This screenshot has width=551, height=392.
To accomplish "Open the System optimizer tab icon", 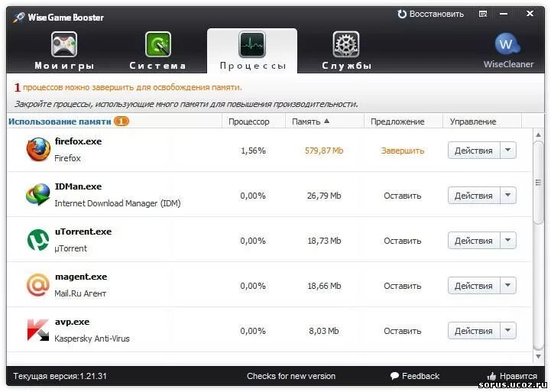I will click(x=158, y=44).
